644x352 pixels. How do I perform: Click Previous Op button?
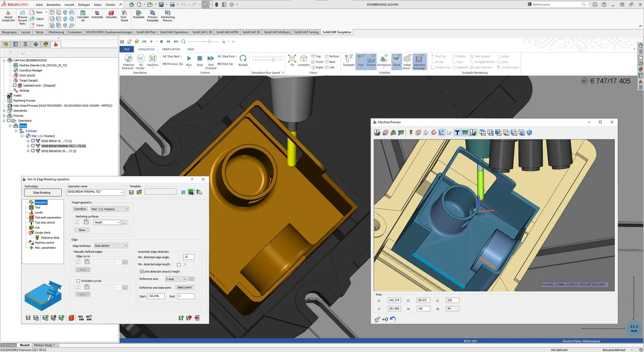173,64
